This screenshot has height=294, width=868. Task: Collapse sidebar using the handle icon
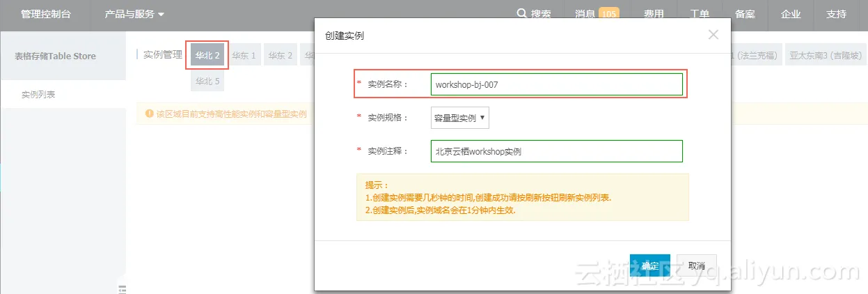[x=123, y=288]
